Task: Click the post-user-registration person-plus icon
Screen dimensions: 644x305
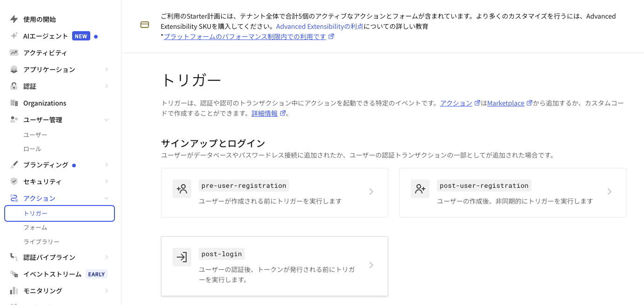Action: point(420,189)
